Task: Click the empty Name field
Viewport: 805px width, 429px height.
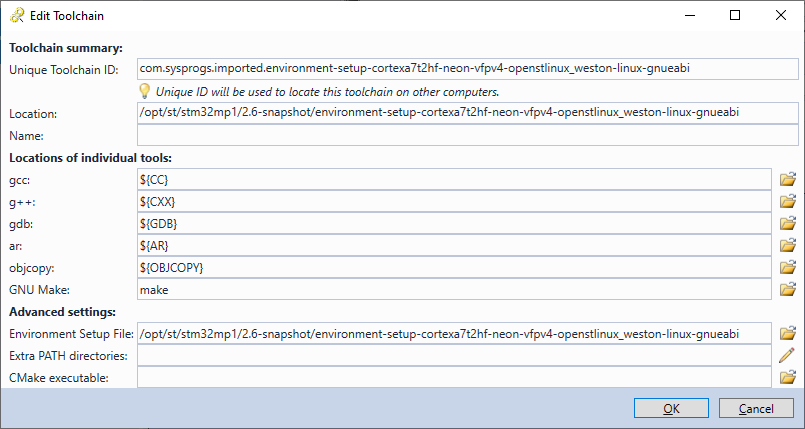Action: click(468, 135)
